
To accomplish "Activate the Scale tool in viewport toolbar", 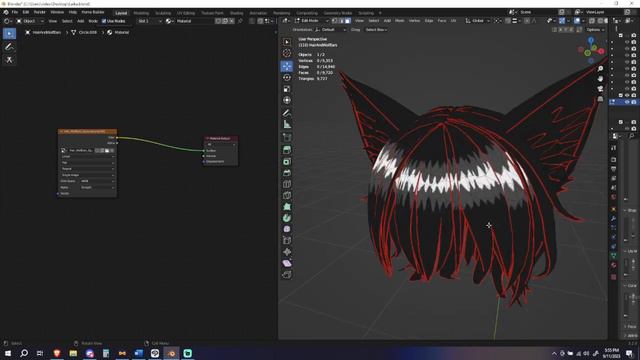I will tap(287, 89).
